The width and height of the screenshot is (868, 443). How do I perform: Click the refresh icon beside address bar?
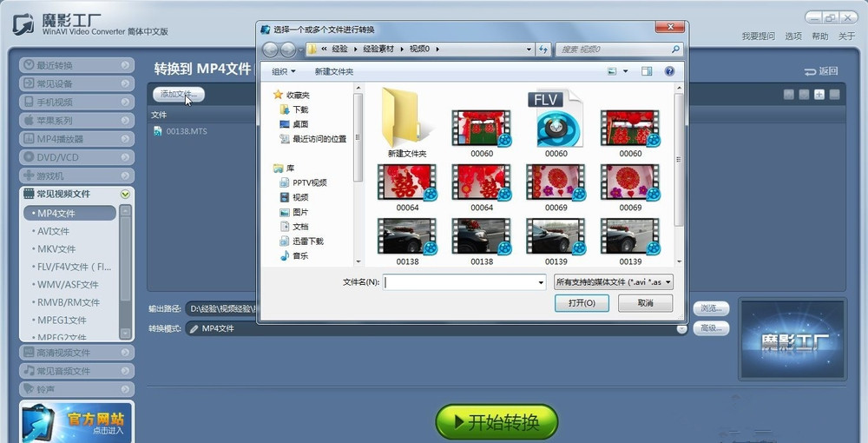(543, 50)
